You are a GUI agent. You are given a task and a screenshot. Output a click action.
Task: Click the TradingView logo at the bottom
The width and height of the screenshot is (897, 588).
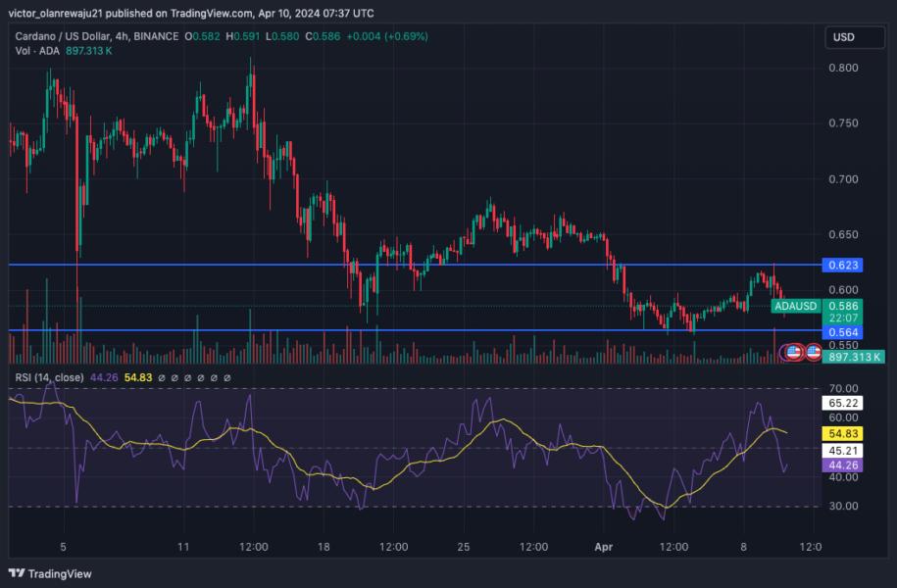tap(50, 573)
